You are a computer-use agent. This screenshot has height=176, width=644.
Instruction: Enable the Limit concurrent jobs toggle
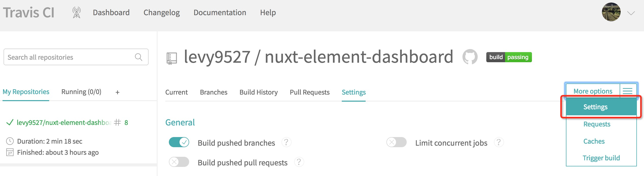(397, 142)
